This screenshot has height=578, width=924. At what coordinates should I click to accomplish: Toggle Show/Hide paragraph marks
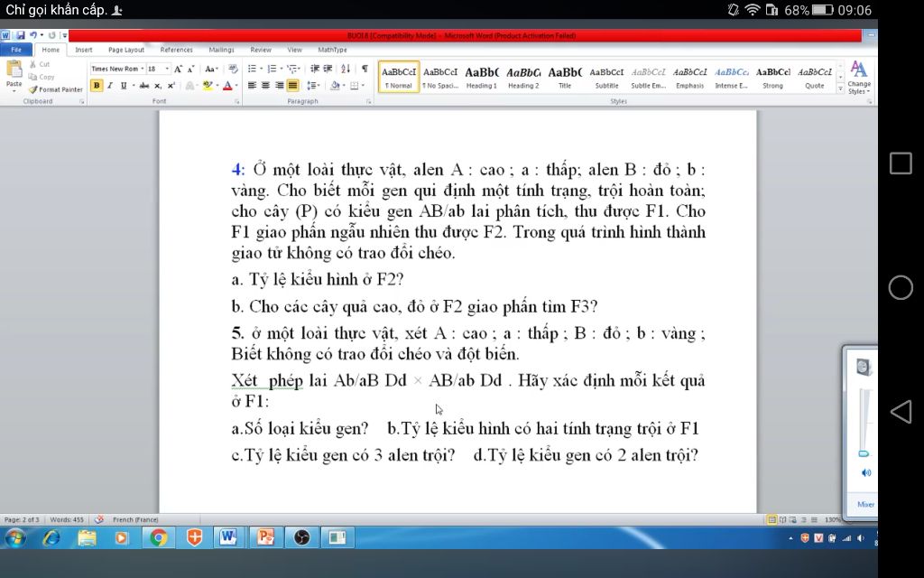[365, 69]
